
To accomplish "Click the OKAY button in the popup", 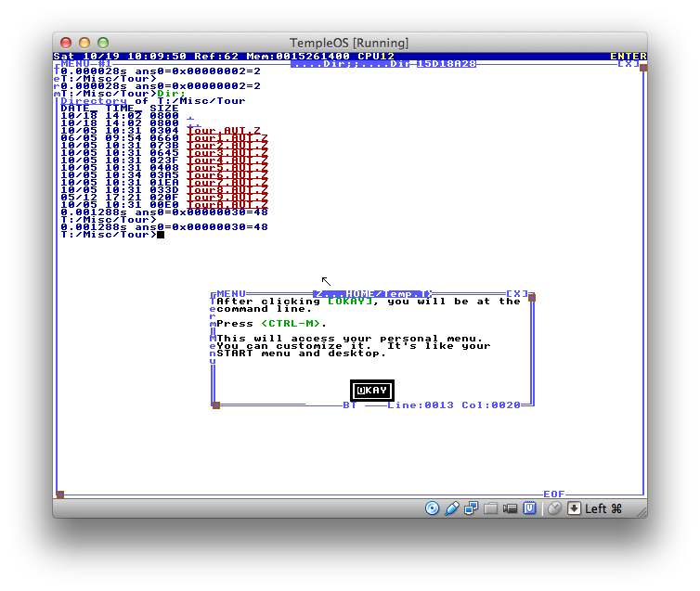I will (x=370, y=391).
